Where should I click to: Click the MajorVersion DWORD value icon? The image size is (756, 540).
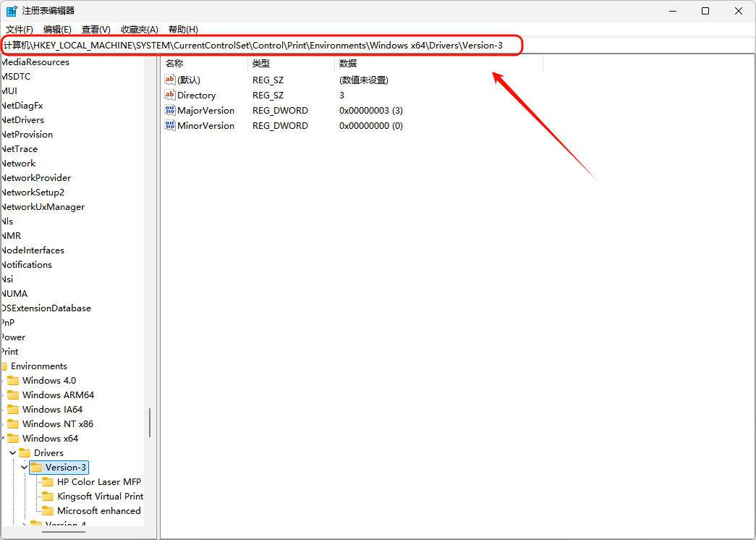click(x=170, y=111)
